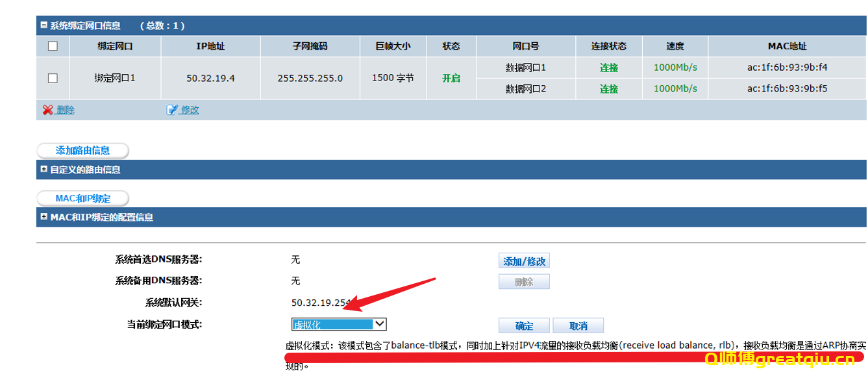The height and width of the screenshot is (378, 868).
Task: Click the grayed 删除 button beside backup DNS
Action: point(524,281)
